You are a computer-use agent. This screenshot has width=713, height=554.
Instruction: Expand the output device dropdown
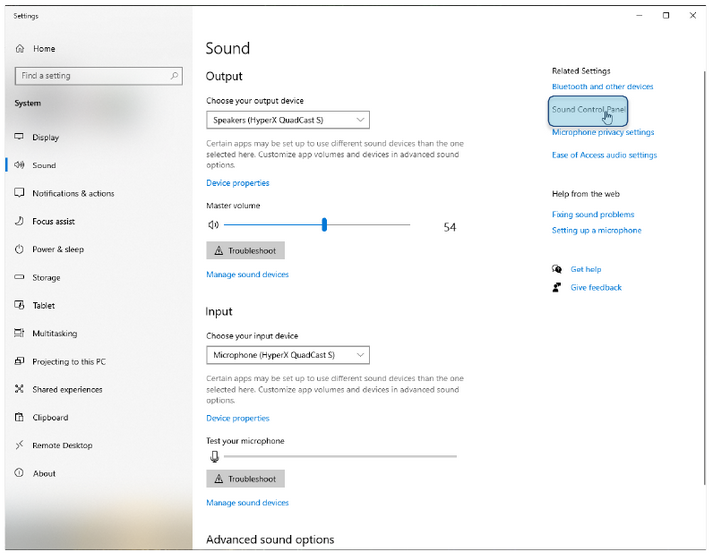pyautogui.click(x=288, y=120)
